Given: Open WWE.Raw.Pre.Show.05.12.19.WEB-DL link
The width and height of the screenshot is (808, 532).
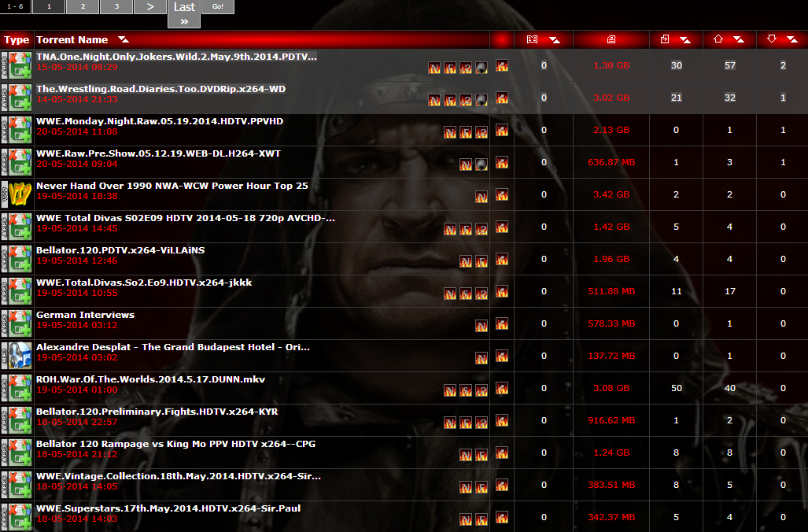Looking at the screenshot, I should click(x=158, y=153).
